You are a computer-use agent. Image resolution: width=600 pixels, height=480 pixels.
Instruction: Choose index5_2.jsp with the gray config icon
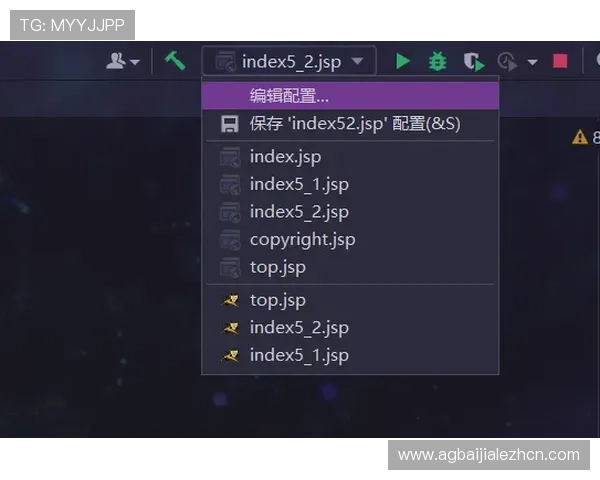click(298, 211)
